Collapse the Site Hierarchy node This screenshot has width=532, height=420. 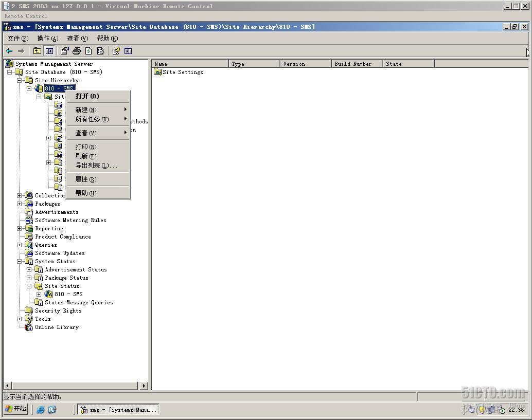coord(20,80)
